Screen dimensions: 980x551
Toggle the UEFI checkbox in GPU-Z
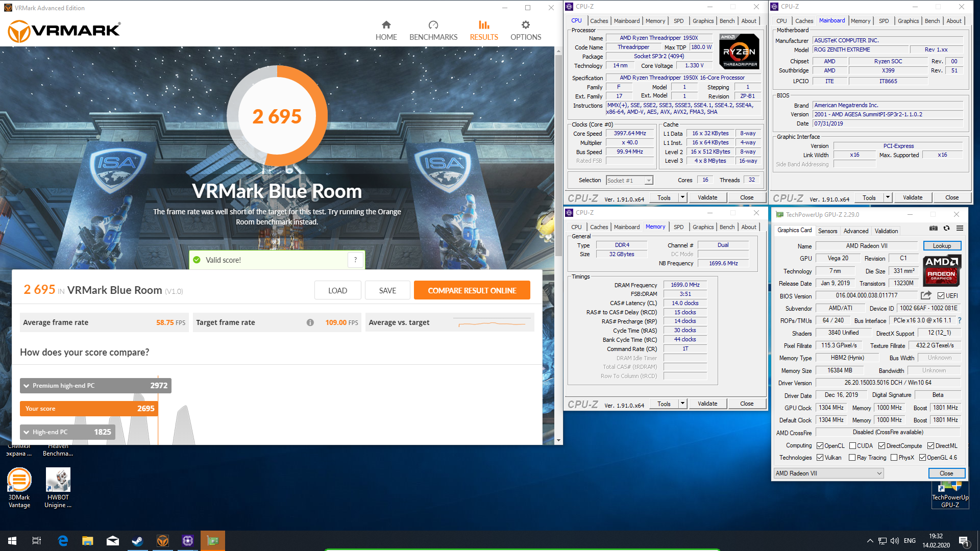(941, 296)
